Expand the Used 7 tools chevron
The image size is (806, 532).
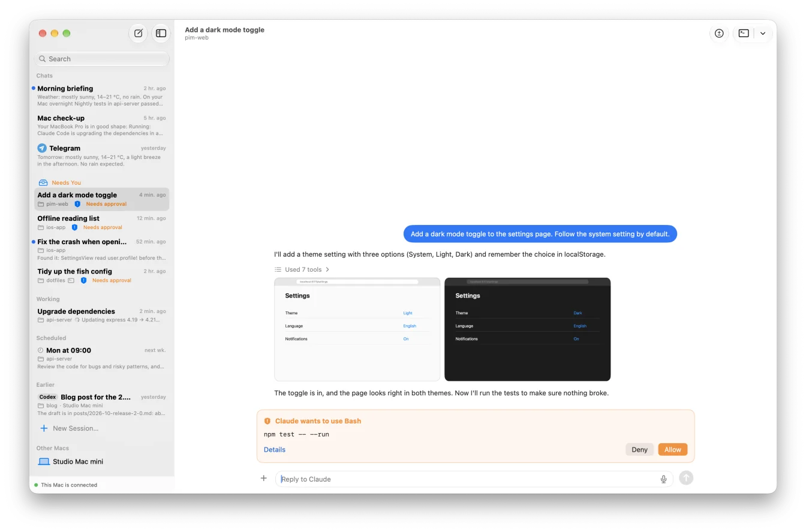click(327, 270)
